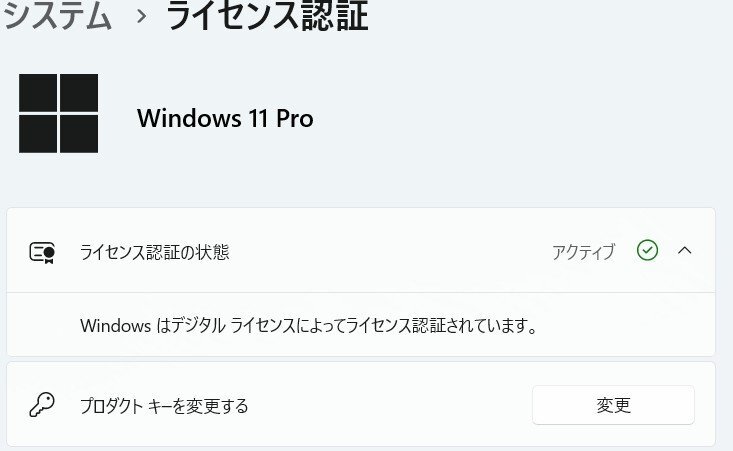Click the アクティブ status text
This screenshot has width=733, height=451.
click(x=583, y=252)
